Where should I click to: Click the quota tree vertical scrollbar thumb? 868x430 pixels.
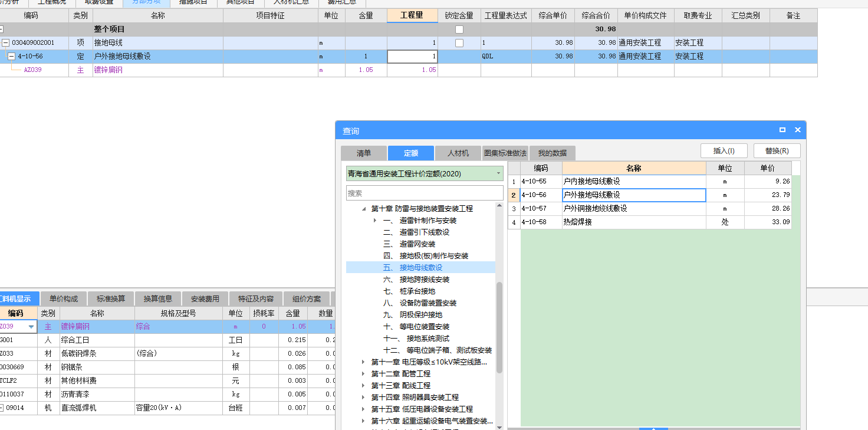tap(499, 327)
